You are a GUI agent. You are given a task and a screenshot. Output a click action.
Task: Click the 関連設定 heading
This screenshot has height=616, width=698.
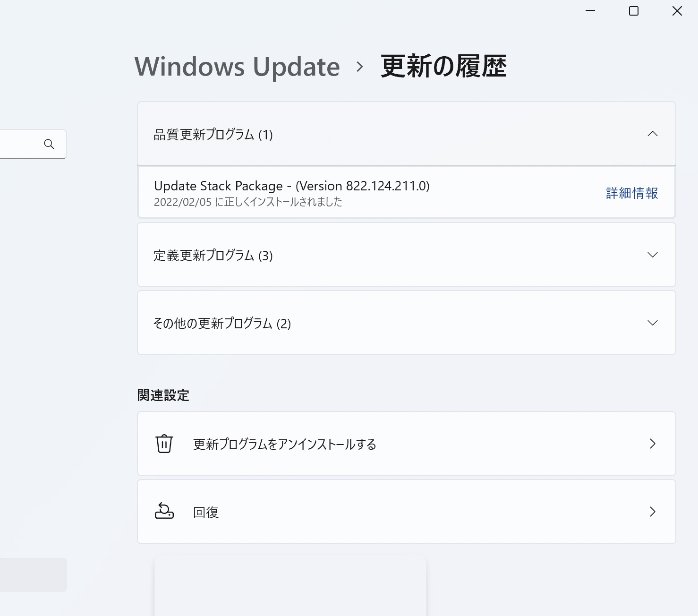[163, 395]
